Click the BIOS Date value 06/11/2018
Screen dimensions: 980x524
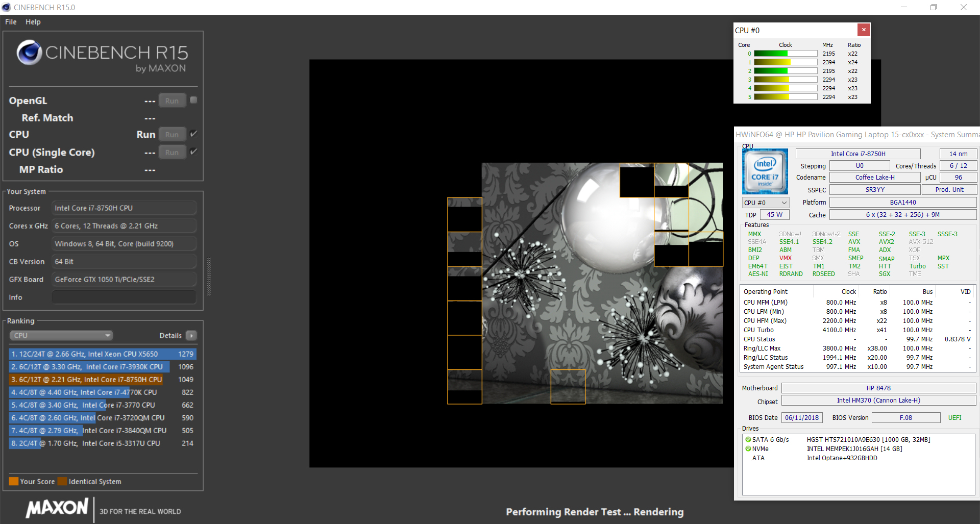tap(802, 418)
